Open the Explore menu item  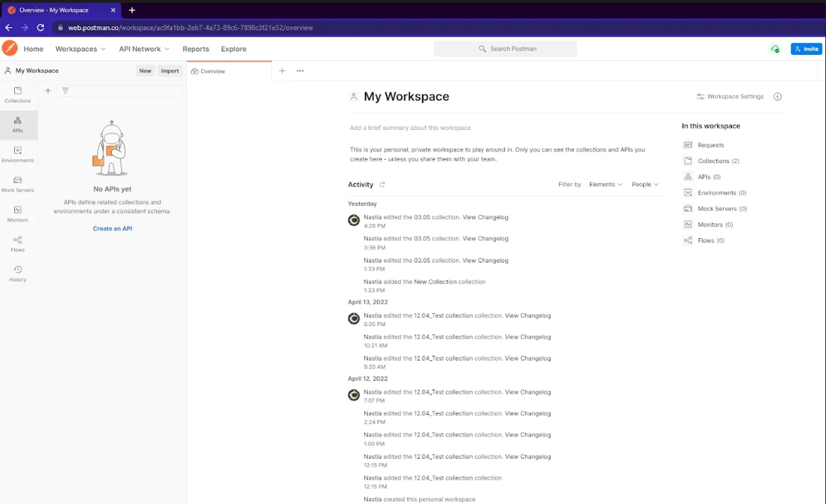[234, 49]
